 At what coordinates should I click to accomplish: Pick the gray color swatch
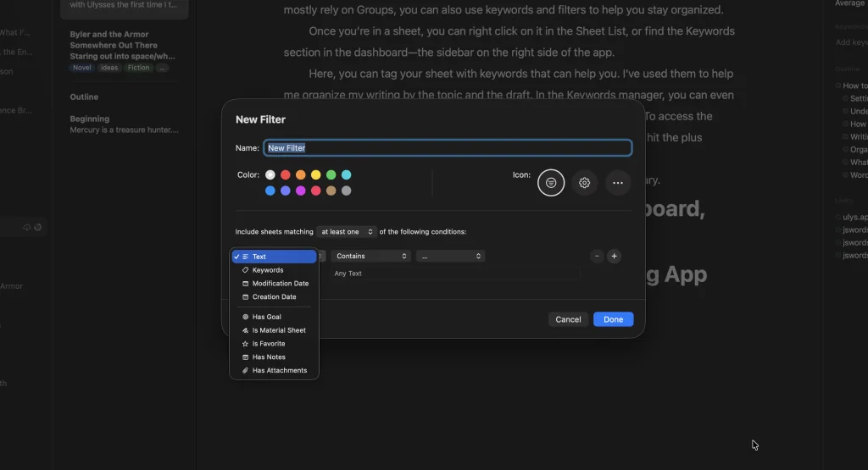coord(346,191)
